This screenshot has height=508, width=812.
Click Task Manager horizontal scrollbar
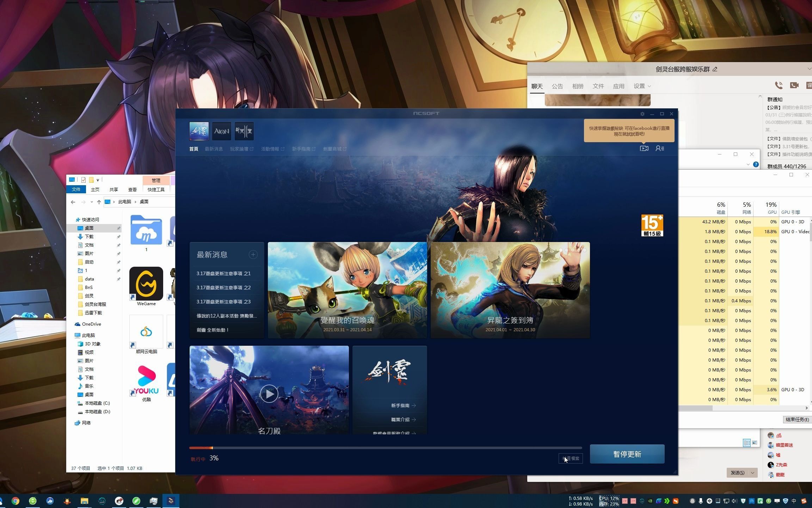pos(695,408)
